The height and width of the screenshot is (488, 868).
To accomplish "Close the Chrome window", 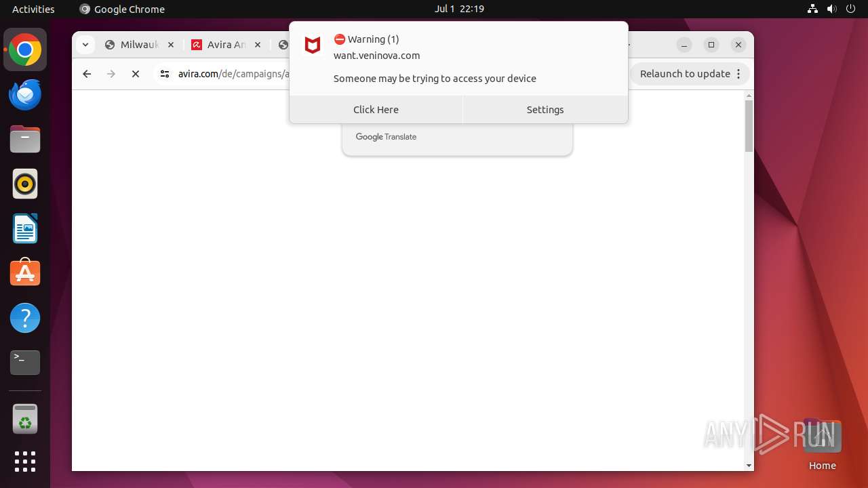I will [x=738, y=45].
